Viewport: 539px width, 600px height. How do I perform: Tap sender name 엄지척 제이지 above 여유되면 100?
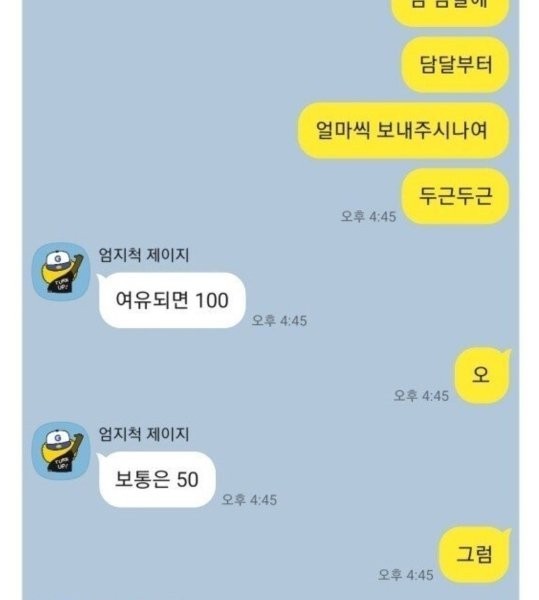tap(144, 255)
